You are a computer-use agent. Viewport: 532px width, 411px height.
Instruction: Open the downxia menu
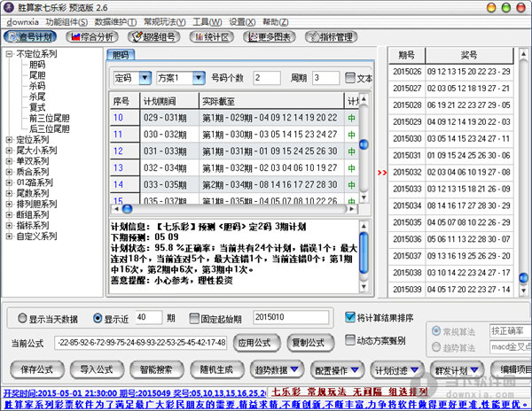(22, 22)
